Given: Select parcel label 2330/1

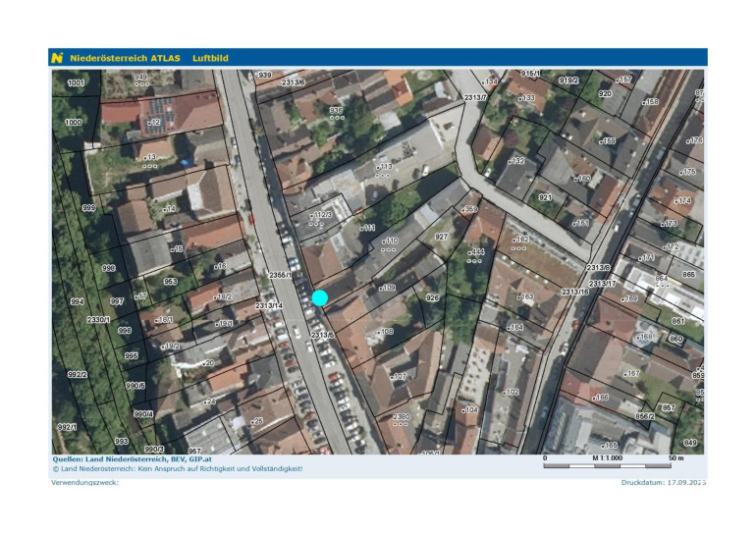Looking at the screenshot, I should 99,320.
